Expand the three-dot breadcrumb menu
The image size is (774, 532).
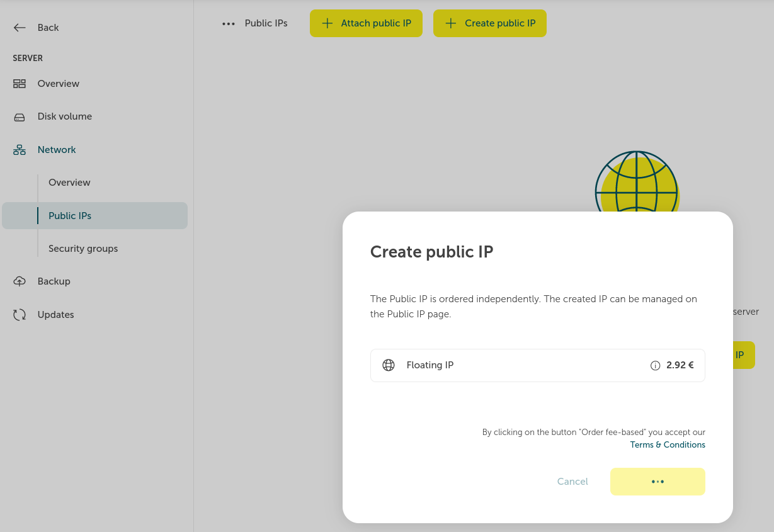228,24
